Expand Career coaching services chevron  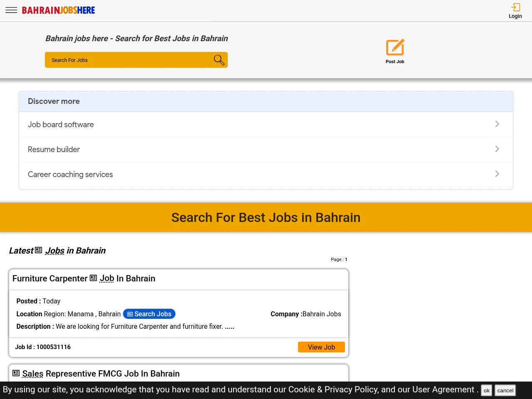tap(497, 174)
